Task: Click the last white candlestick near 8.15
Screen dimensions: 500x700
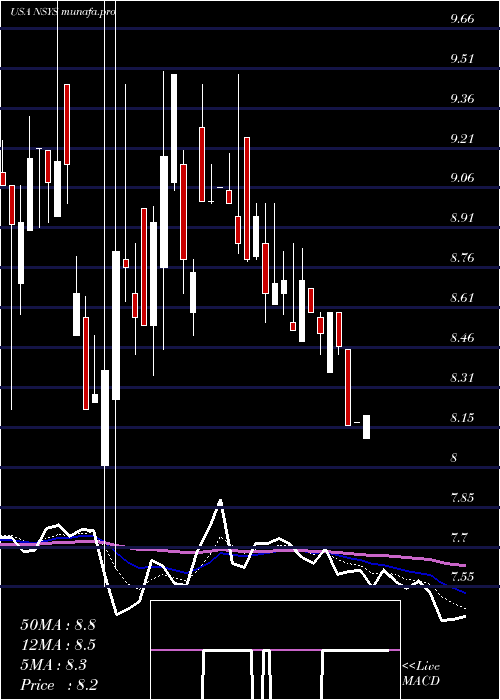Action: [366, 427]
